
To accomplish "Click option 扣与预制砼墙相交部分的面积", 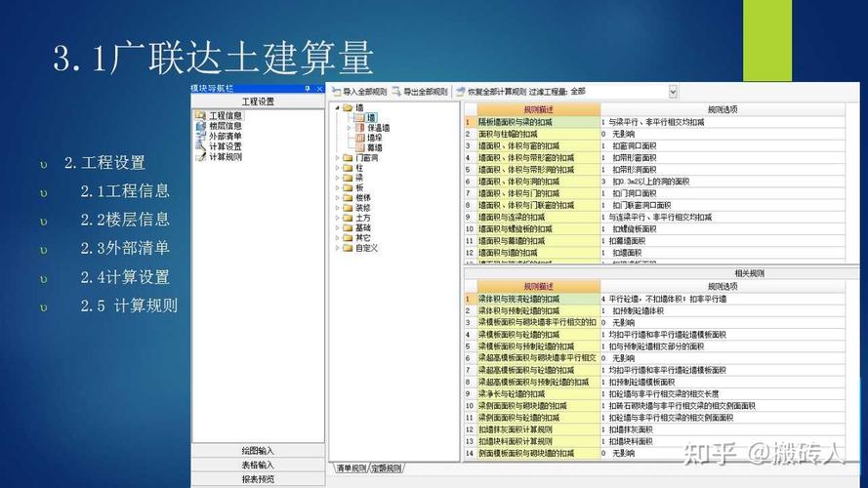I will pos(656,346).
